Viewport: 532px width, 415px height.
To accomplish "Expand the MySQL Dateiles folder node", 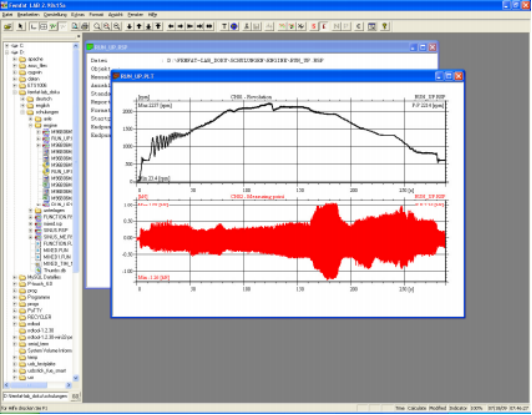I will (x=15, y=278).
